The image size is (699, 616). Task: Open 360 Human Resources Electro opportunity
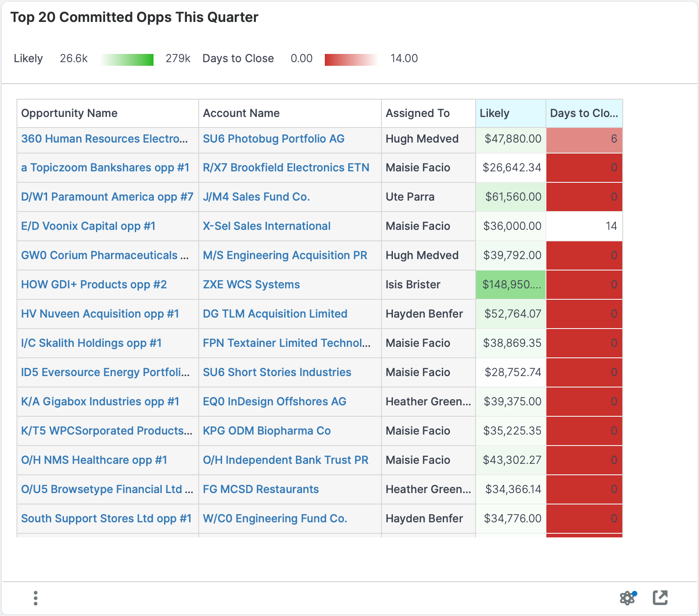(105, 139)
